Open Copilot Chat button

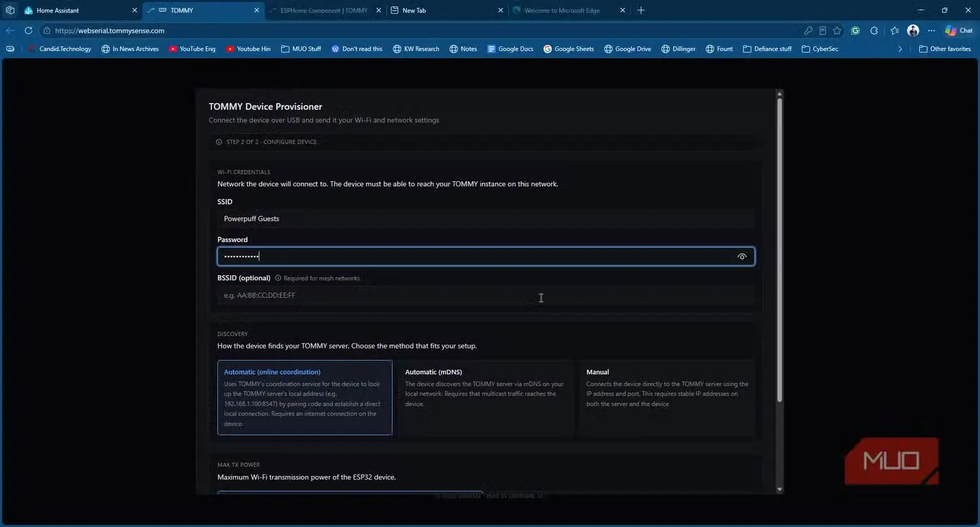[958, 31]
